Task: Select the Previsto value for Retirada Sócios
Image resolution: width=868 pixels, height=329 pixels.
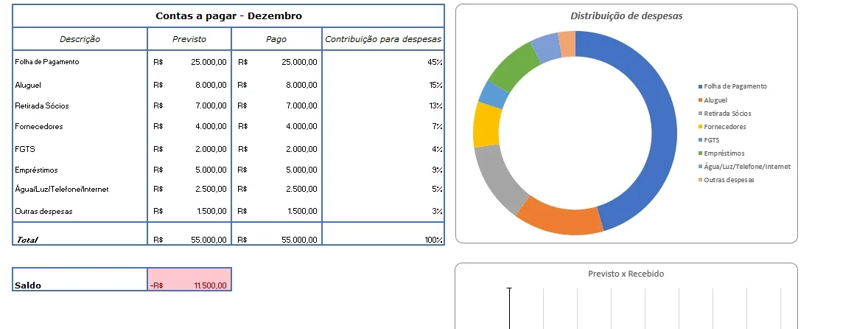Action: [x=189, y=105]
